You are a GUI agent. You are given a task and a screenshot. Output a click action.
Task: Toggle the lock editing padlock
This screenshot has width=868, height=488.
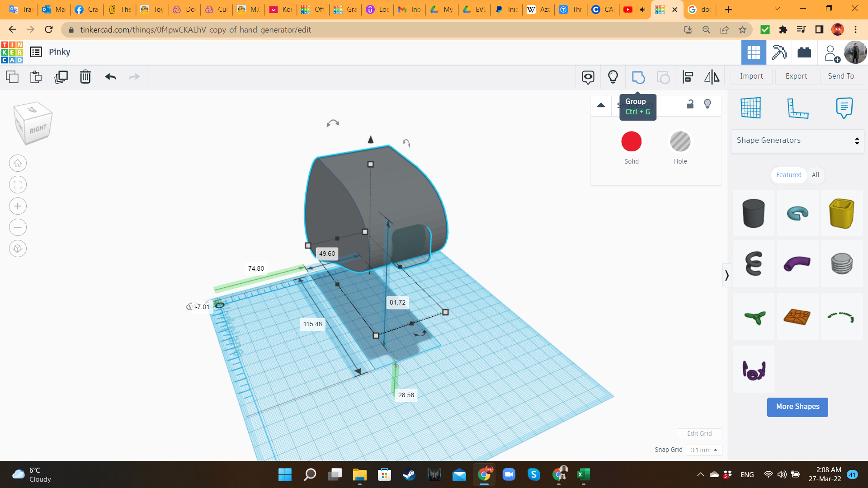[690, 104]
